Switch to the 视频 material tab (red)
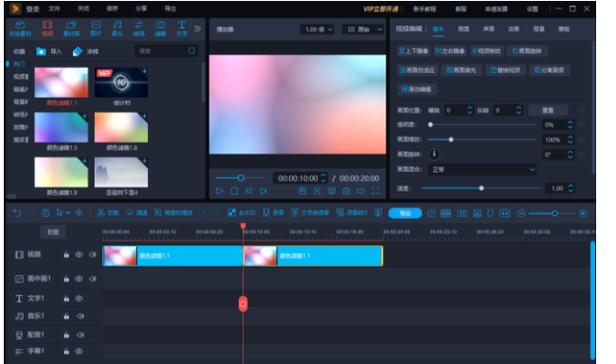 (47, 29)
